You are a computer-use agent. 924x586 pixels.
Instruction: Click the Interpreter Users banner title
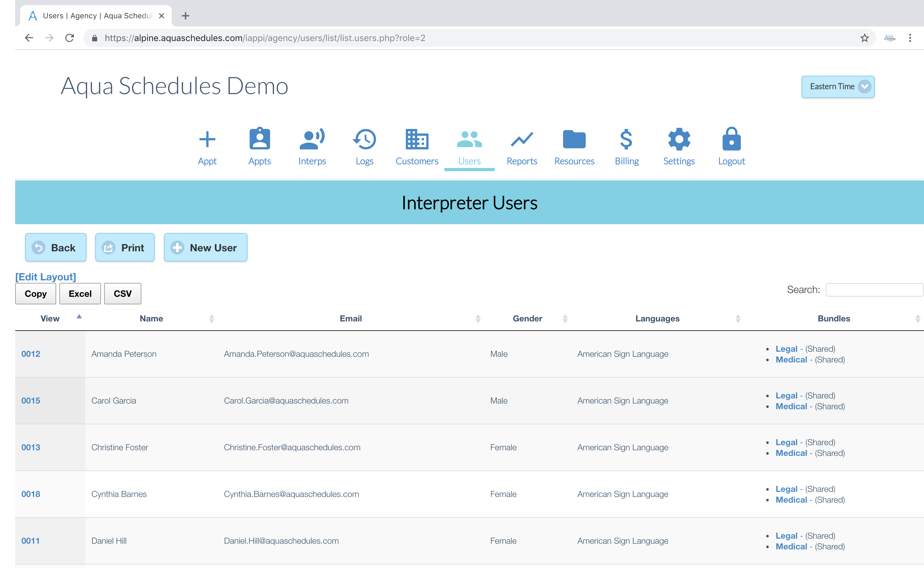[x=469, y=203]
